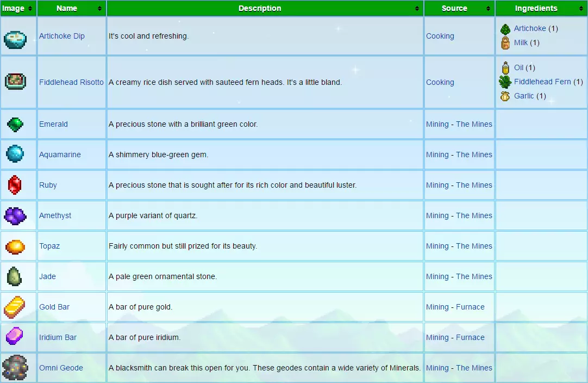Click the Ruby "beautiful luster" description text
The image size is (588, 383).
233,185
